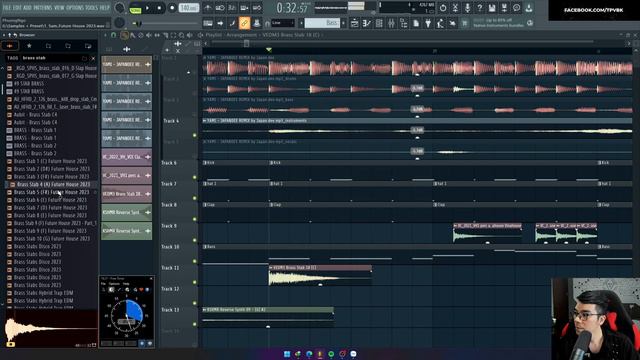This screenshot has width=640, height=360.
Task: Click the question mark help icon
Action: point(480,8)
